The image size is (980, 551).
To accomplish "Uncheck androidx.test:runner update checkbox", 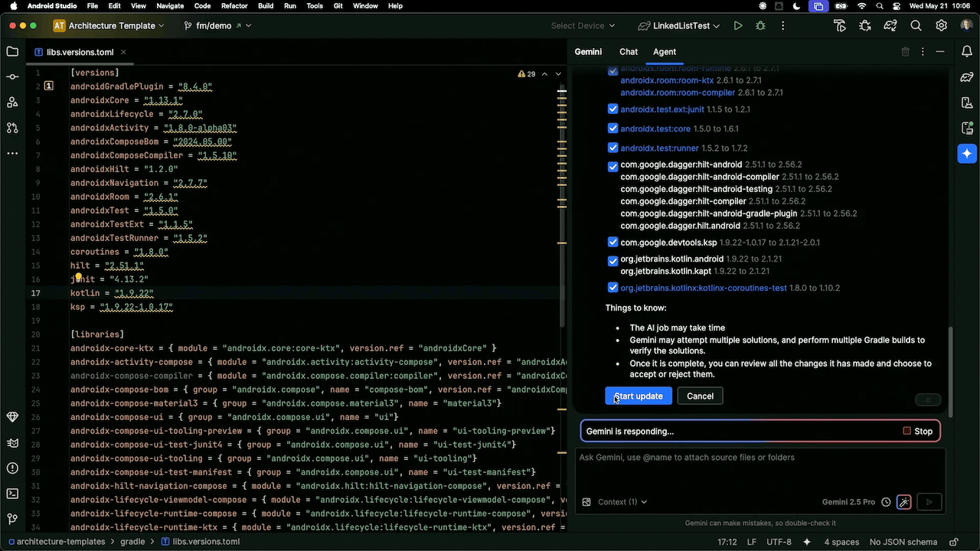I will (x=612, y=148).
